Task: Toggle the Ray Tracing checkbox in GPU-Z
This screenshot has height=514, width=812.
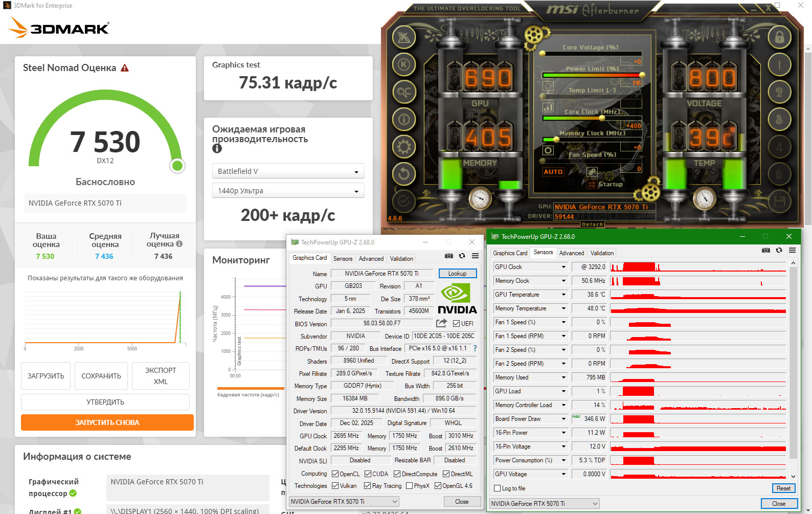Action: tap(368, 486)
